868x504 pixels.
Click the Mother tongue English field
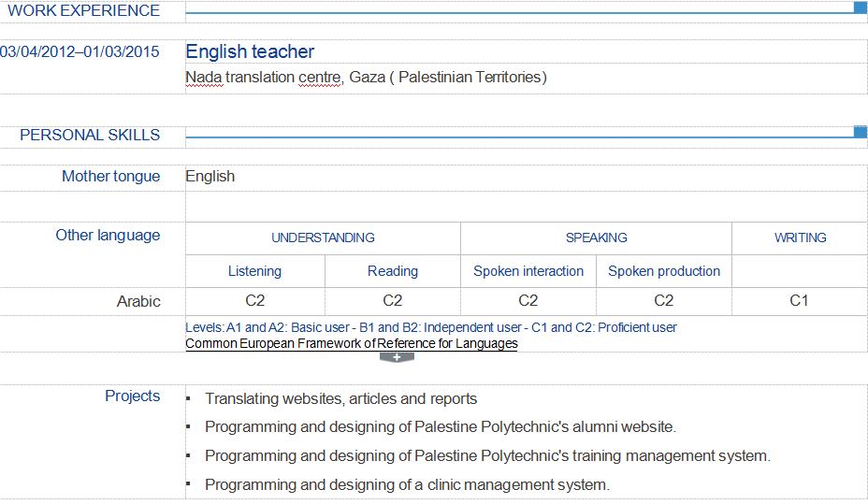(x=210, y=176)
